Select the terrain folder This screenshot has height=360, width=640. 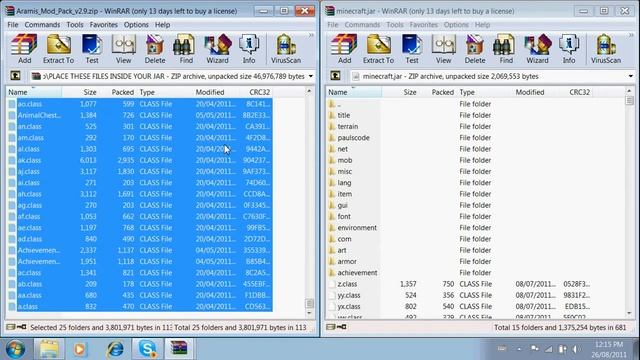click(x=348, y=127)
